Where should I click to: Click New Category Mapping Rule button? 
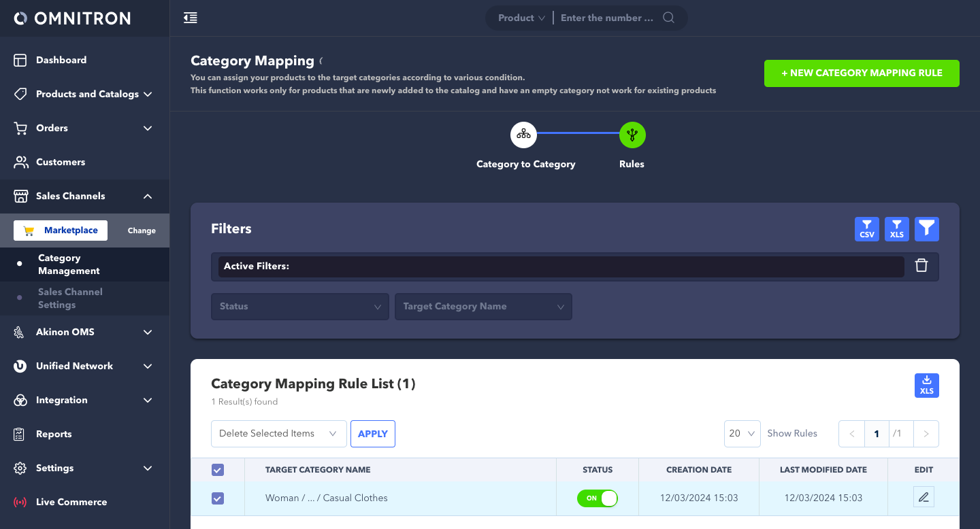(861, 73)
